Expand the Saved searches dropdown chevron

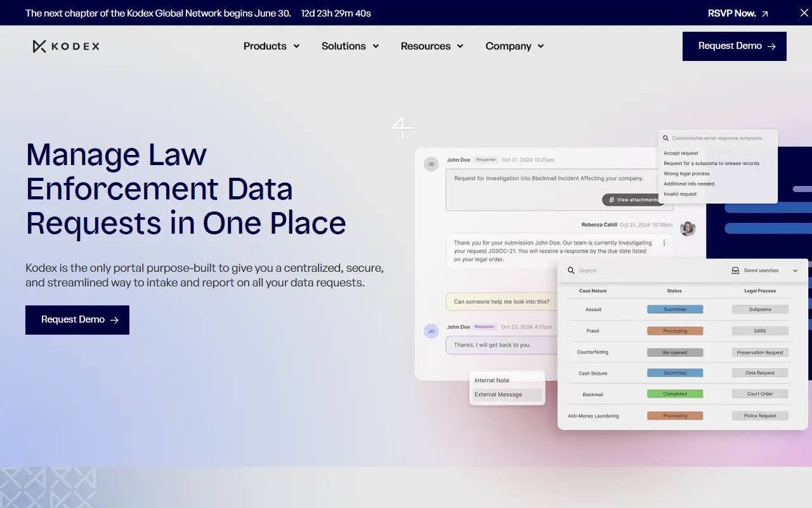tap(796, 271)
